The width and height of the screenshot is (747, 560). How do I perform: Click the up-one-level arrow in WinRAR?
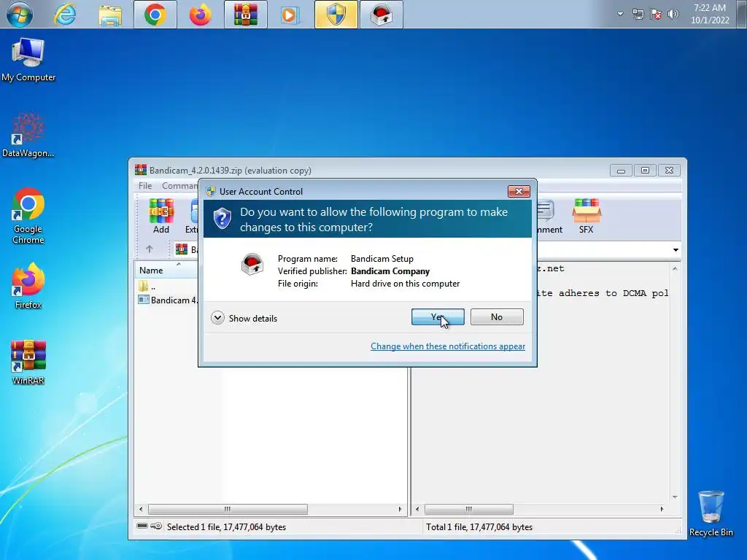tap(149, 249)
